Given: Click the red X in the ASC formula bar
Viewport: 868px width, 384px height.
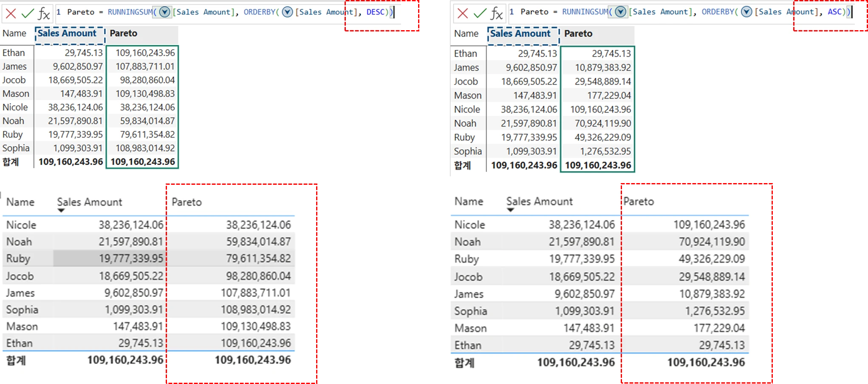Looking at the screenshot, I should tap(463, 13).
